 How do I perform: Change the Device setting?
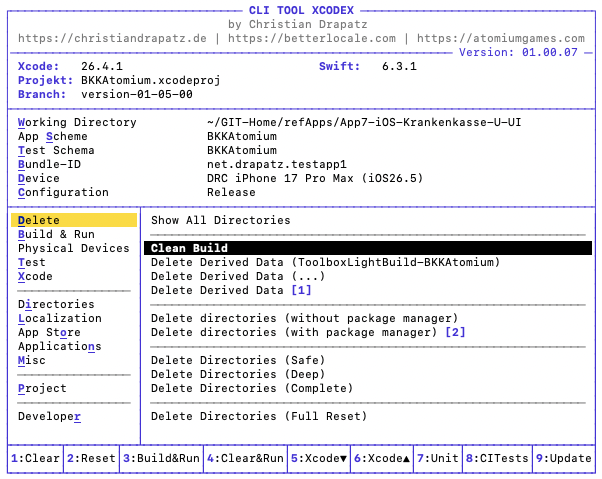coord(38,178)
